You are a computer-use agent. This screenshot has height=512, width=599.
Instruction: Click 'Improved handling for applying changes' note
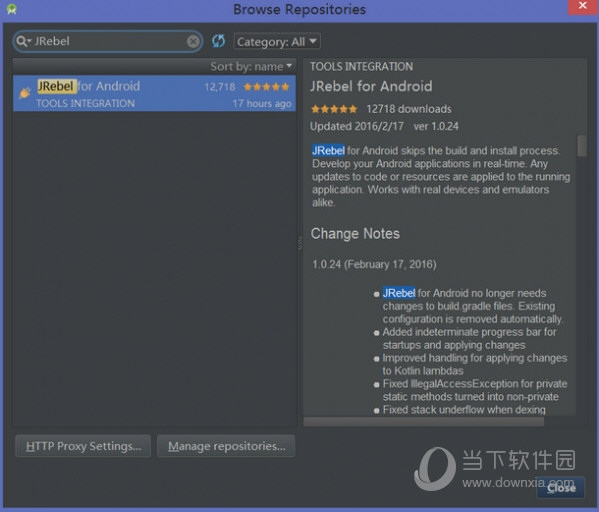point(474,365)
